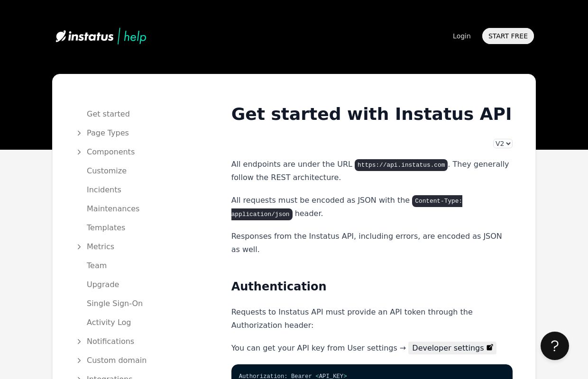588x379 pixels.
Task: Click the Login link
Action: point(462,36)
